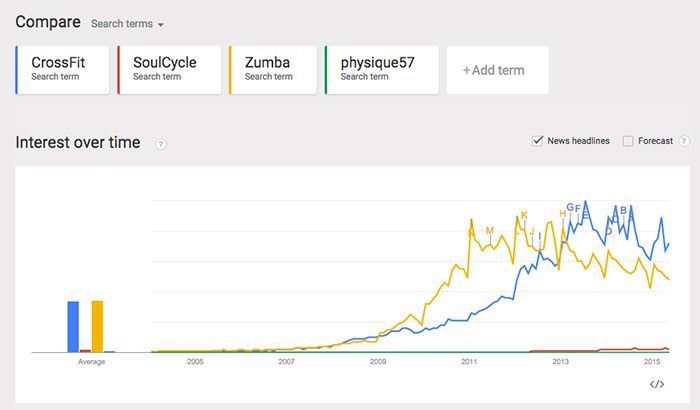This screenshot has width=700, height=410.
Task: Open the Search terms dropdown
Action: pyautogui.click(x=127, y=23)
